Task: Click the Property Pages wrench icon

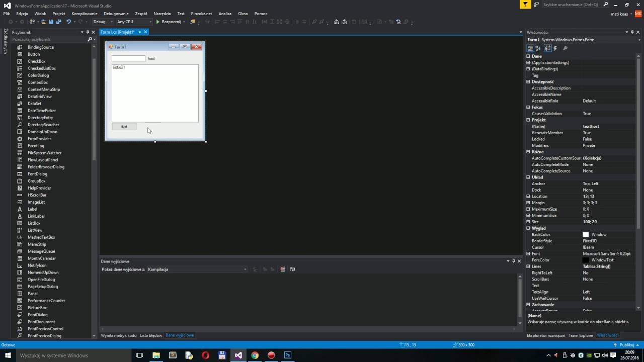Action: tap(565, 48)
